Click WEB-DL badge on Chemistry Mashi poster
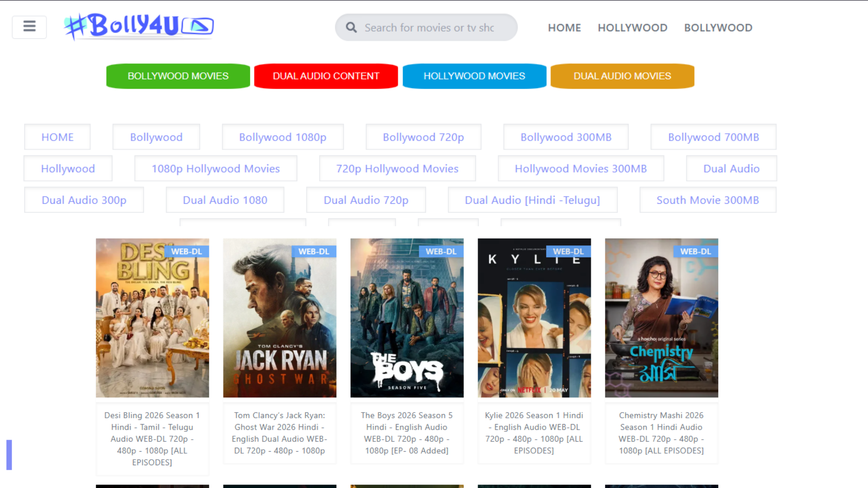 (x=696, y=251)
